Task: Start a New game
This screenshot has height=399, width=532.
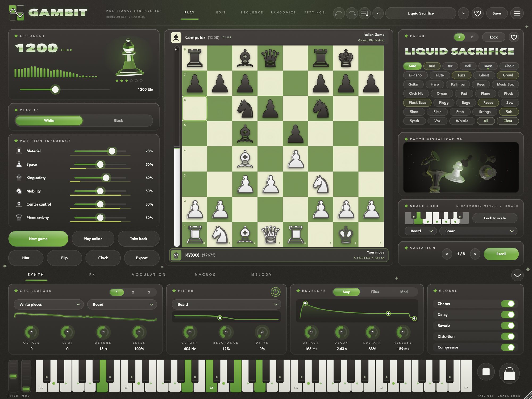Action: pos(38,239)
